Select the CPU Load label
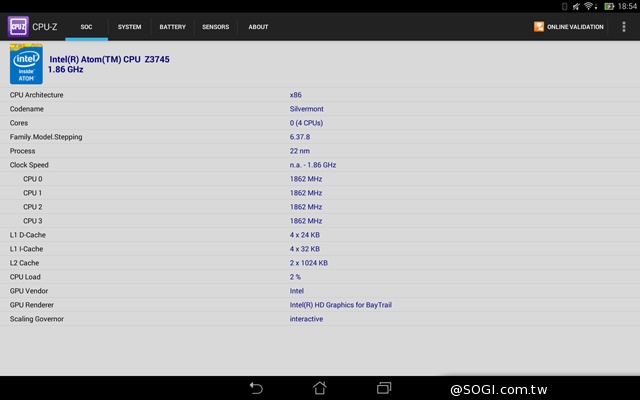This screenshot has height=400, width=640. point(25,277)
